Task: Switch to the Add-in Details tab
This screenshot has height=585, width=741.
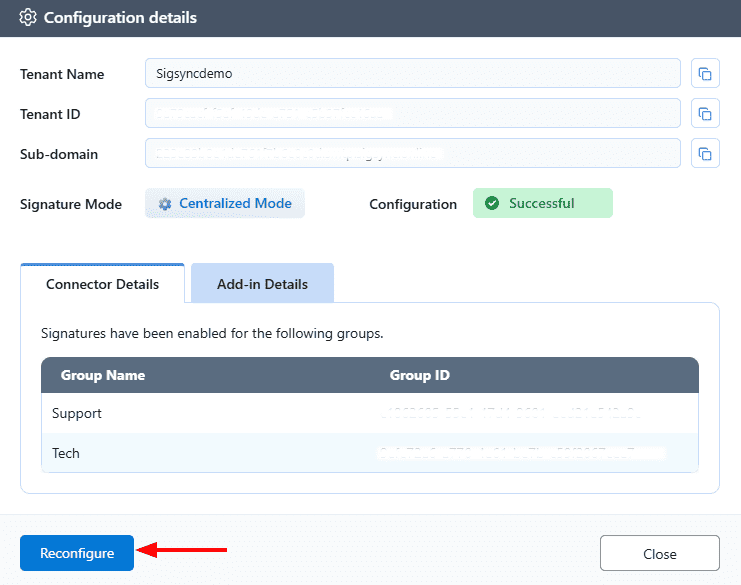Action: click(262, 284)
